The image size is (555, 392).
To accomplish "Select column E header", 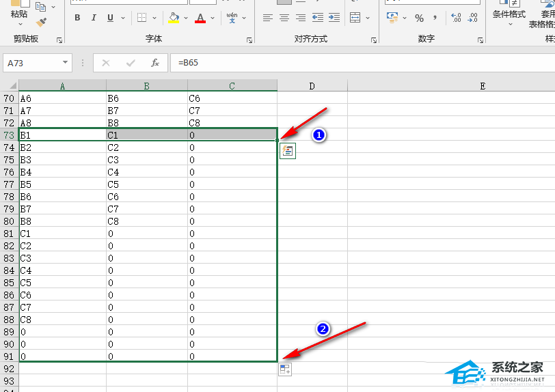I will pos(483,86).
